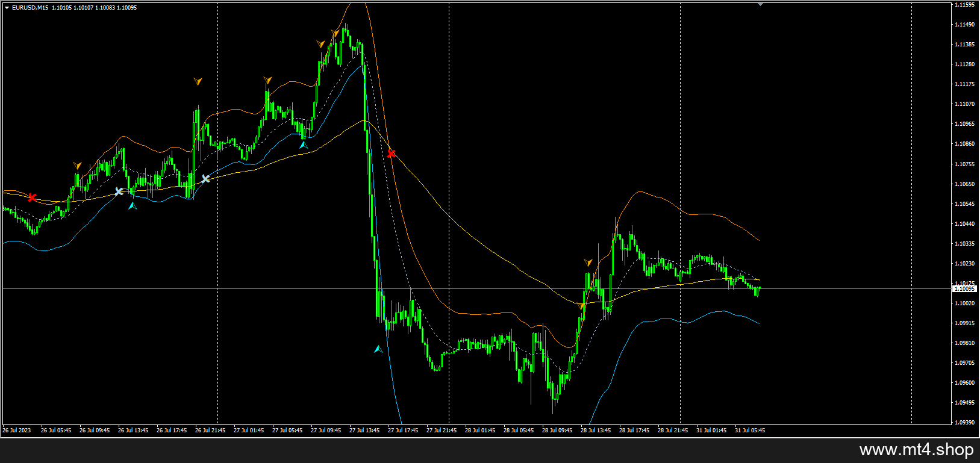The height and width of the screenshot is (463, 980).
Task: Click the orange down arrow above 26 Jul 21:45
Action: point(198,81)
